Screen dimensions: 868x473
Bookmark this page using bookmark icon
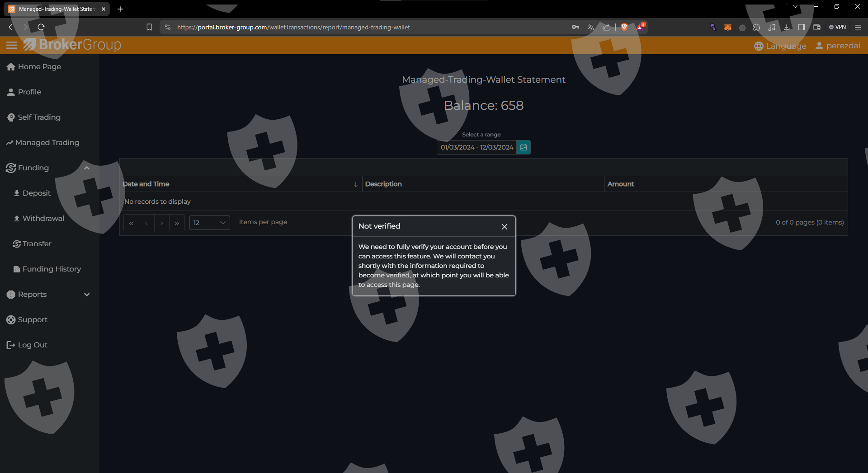(x=149, y=27)
